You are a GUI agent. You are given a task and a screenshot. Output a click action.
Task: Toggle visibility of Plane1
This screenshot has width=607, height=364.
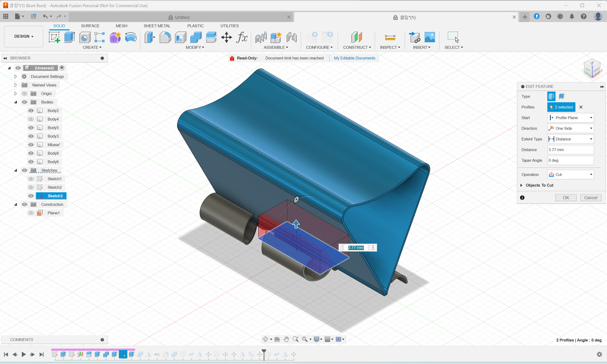31,213
